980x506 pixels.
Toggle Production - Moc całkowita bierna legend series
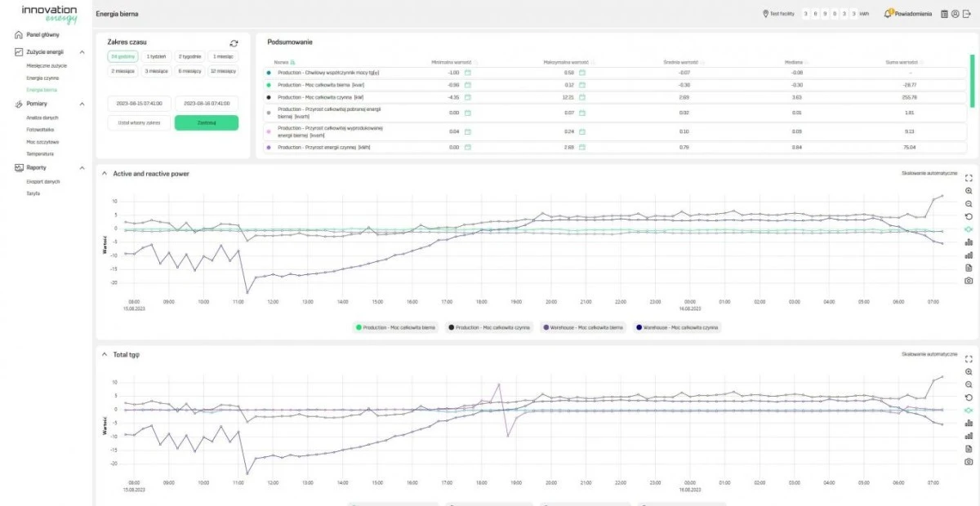pos(395,327)
